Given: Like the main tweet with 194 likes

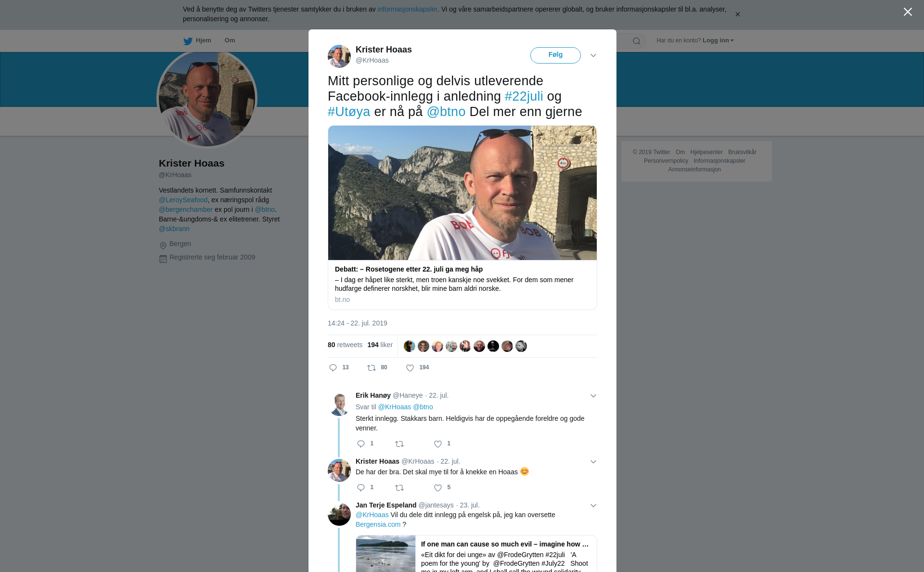Looking at the screenshot, I should 410,368.
